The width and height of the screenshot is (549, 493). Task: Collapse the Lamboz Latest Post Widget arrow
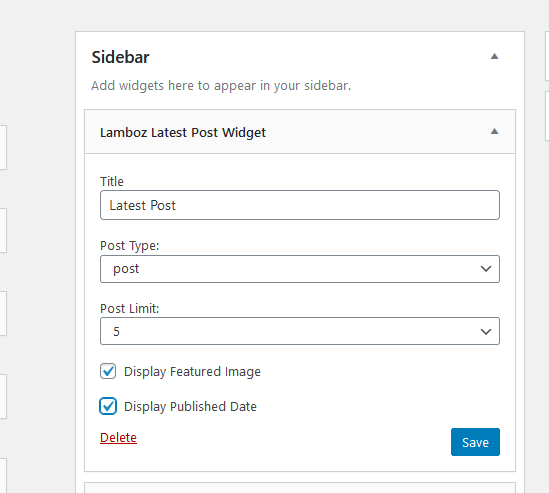pos(494,132)
